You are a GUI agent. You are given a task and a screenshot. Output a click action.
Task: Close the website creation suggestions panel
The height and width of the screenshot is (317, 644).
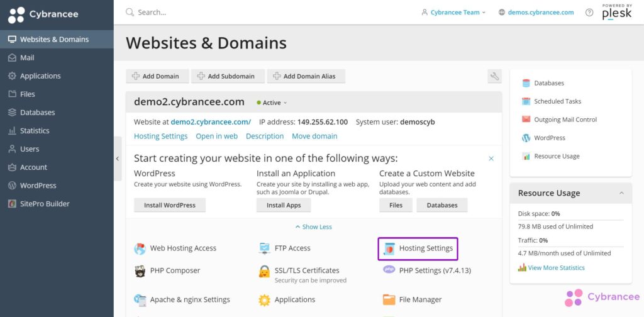click(491, 158)
